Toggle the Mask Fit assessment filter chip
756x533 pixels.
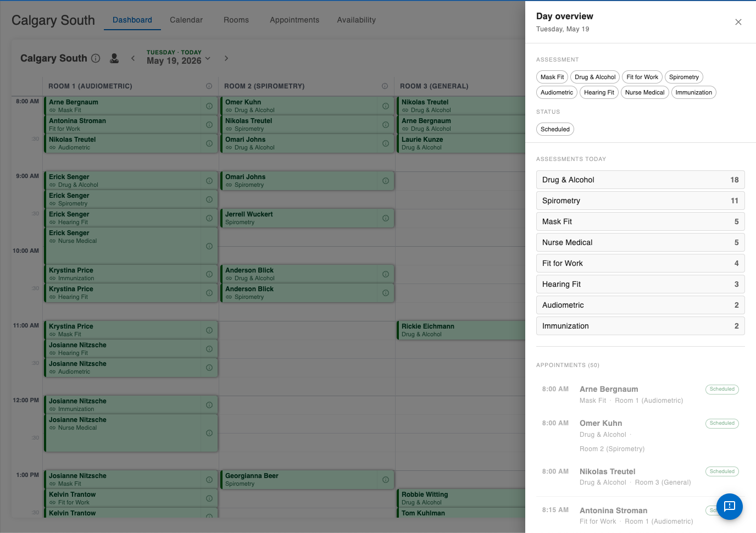pos(552,77)
